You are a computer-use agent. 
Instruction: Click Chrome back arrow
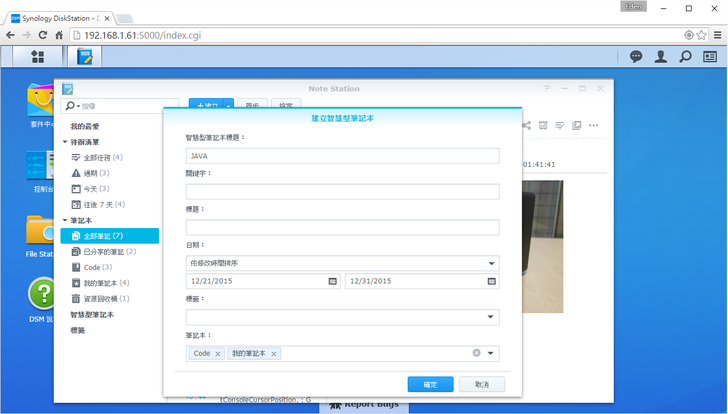pos(10,35)
